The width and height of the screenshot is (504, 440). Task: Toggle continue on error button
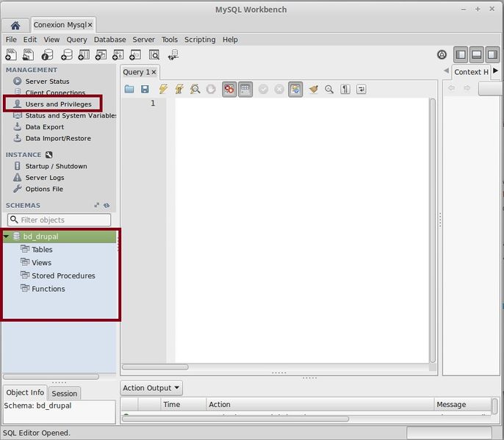229,89
